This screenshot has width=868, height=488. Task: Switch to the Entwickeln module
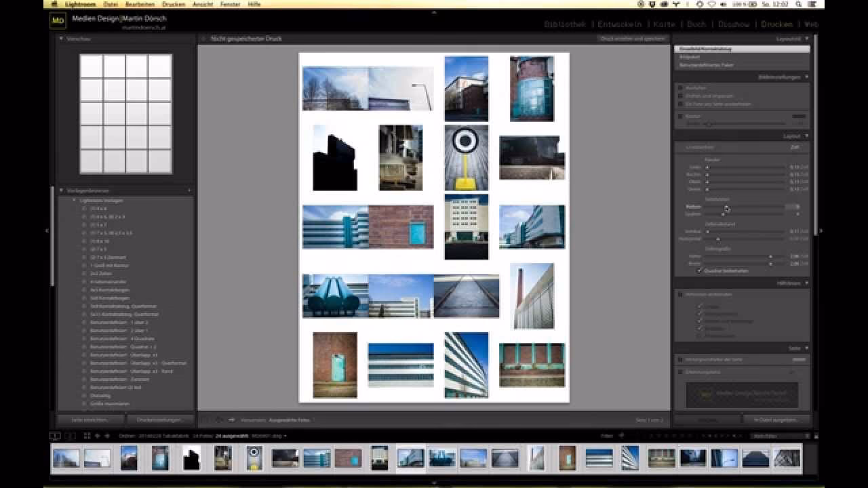(620, 24)
